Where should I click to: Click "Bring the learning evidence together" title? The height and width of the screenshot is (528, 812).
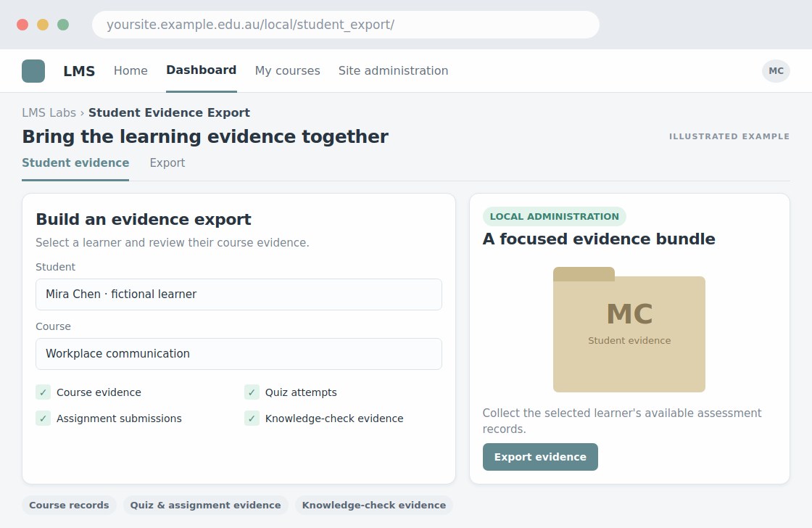click(x=205, y=137)
